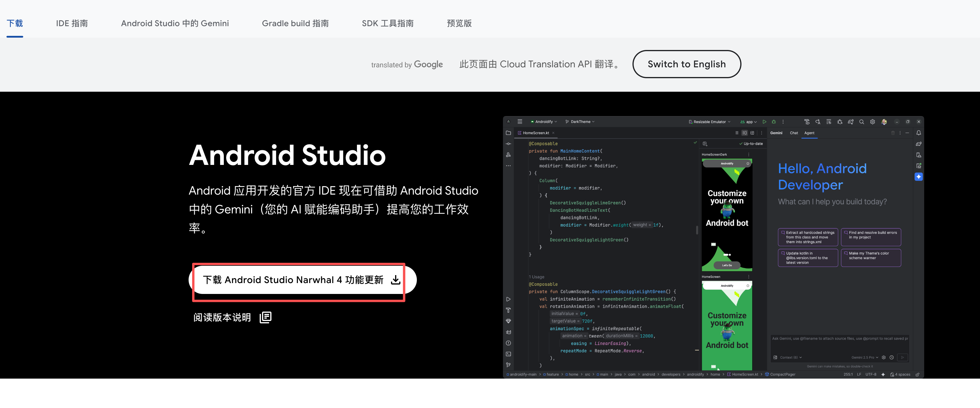The height and width of the screenshot is (408, 980).
Task: Click Attach Debugger to Process icon
Action: coord(840,122)
